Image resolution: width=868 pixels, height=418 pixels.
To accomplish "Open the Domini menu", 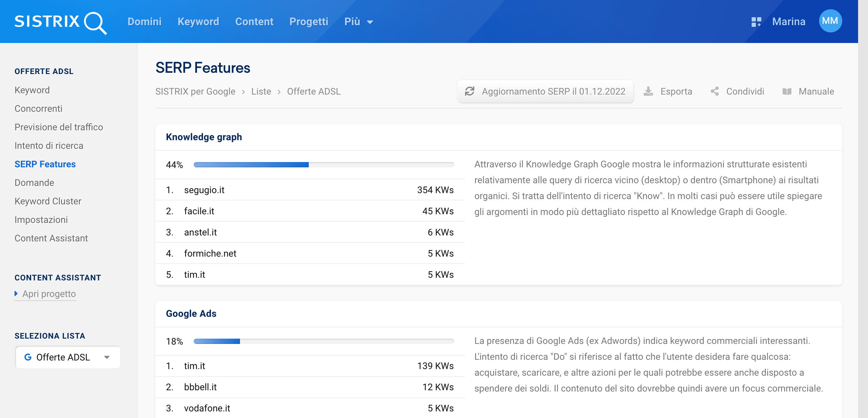I will [144, 21].
